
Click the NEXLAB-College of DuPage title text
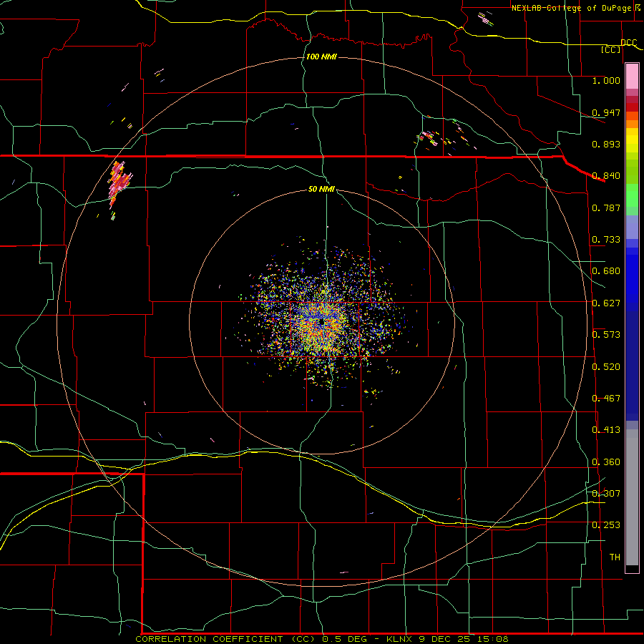pos(571,8)
